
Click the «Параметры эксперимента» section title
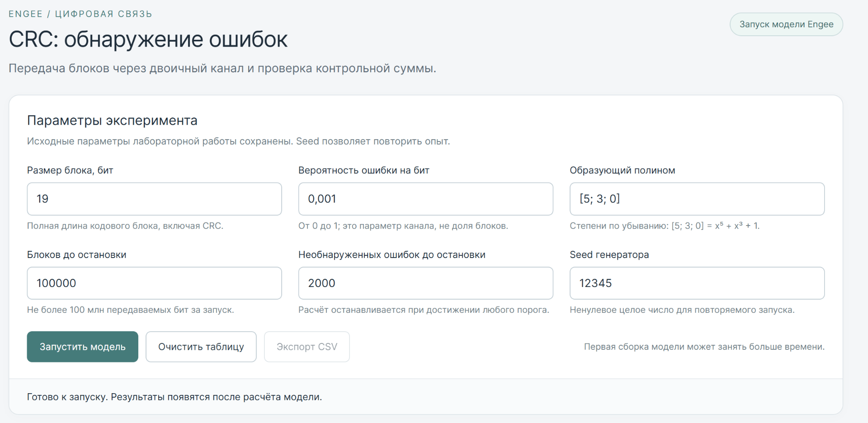[112, 121]
